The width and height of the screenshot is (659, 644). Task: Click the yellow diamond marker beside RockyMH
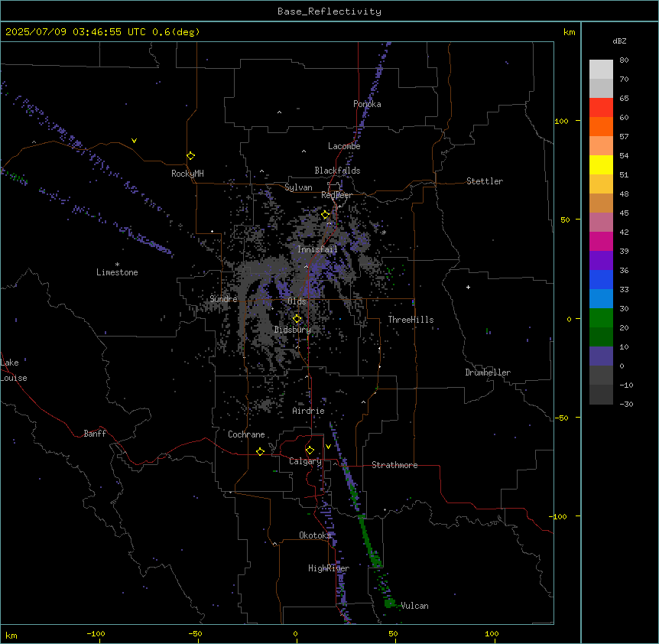[190, 156]
